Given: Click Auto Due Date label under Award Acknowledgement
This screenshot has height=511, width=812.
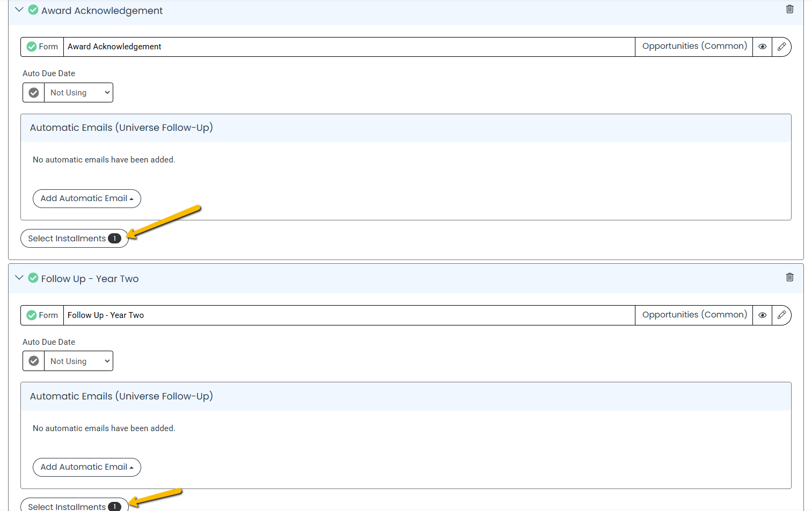Looking at the screenshot, I should pyautogui.click(x=49, y=73).
